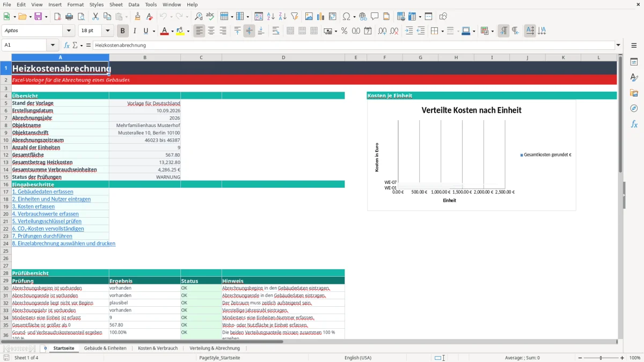Open the Styles menu
Viewport: 644px width, 362px height.
click(97, 4)
